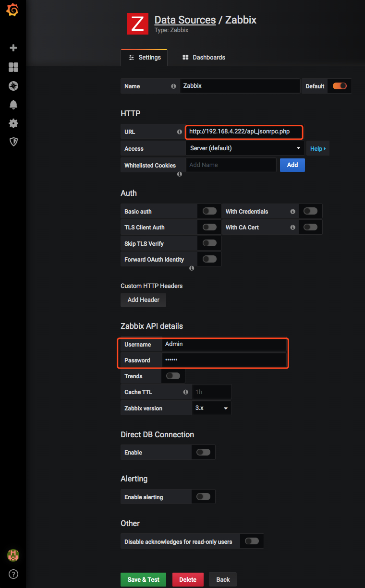Open the Zabbix version dropdown

212,408
